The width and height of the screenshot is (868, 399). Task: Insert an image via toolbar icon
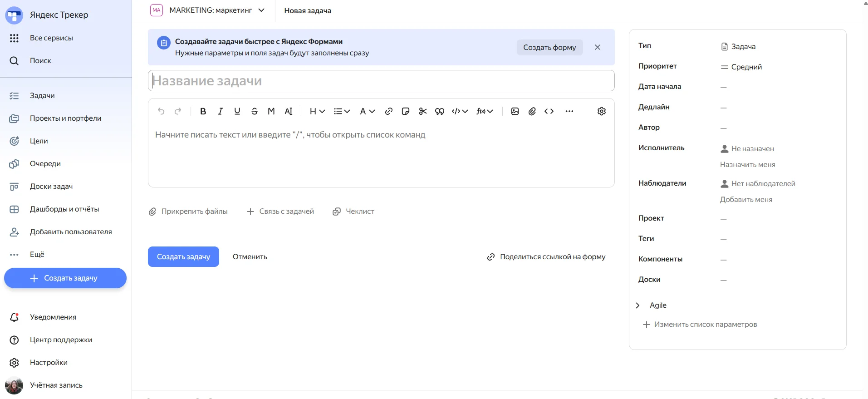pos(515,111)
